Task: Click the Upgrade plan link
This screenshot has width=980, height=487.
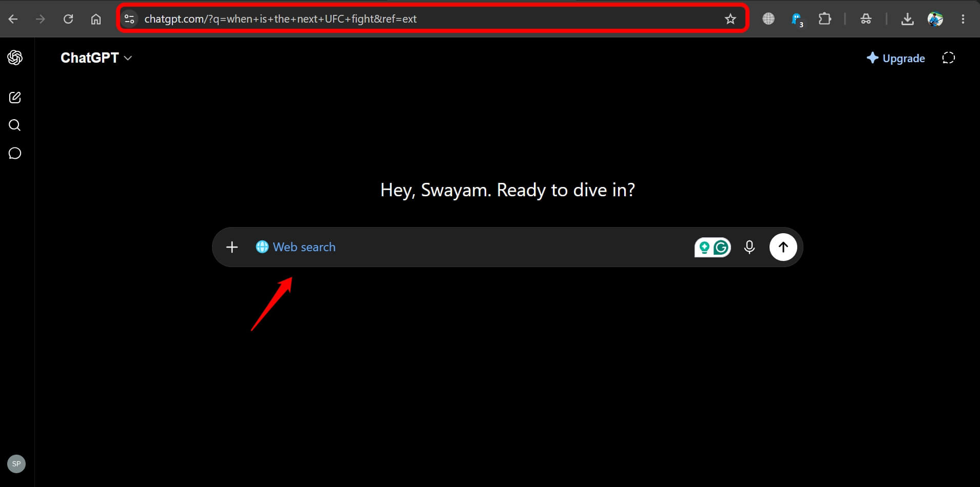Action: tap(896, 58)
